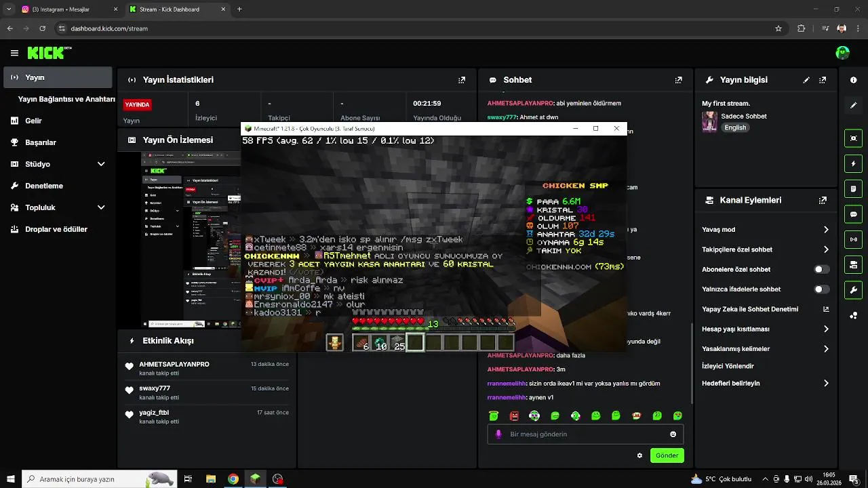Open AHMETSAPLAYANPRO in Etkinlik Akışı
This screenshot has height=488, width=868.
point(174,364)
